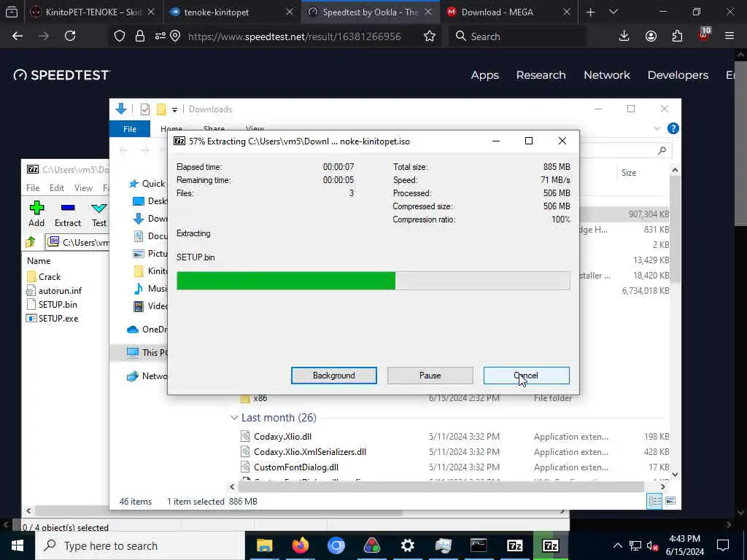This screenshot has height=560, width=747.
Task: Switch to Download - MEGA tab
Action: (x=508, y=12)
